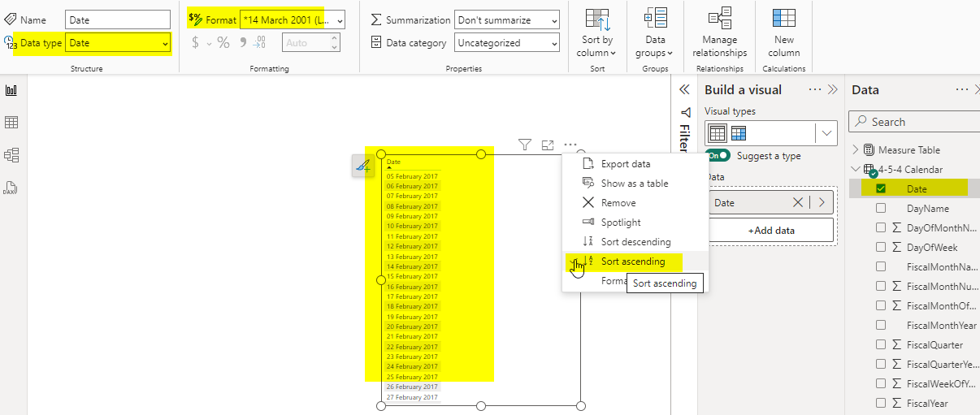Screen dimensions: 980x415
Task: Select the Table visual type icon
Action: 718,133
